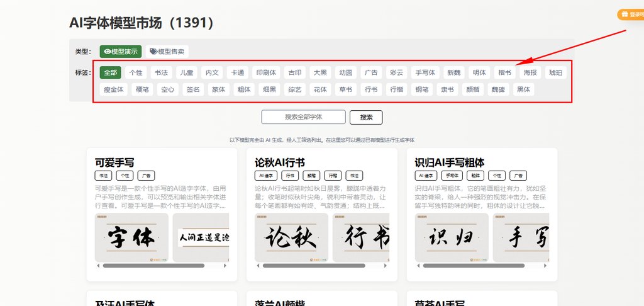Viewport: 644px width, 306px height.
Task: Pick the 行楷 tag in the 标签 row
Action: coord(397,89)
